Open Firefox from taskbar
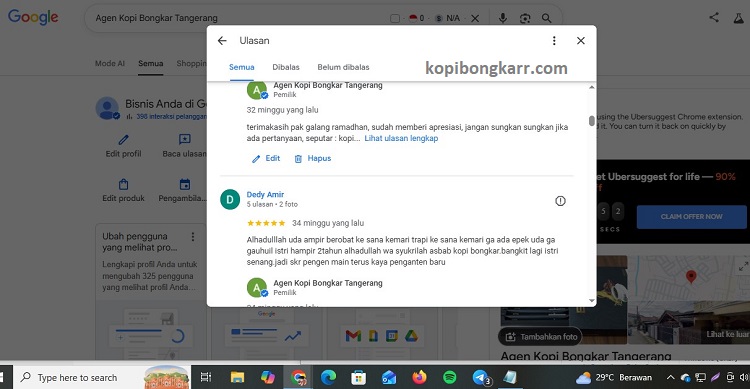The height and width of the screenshot is (389, 750). (419, 378)
